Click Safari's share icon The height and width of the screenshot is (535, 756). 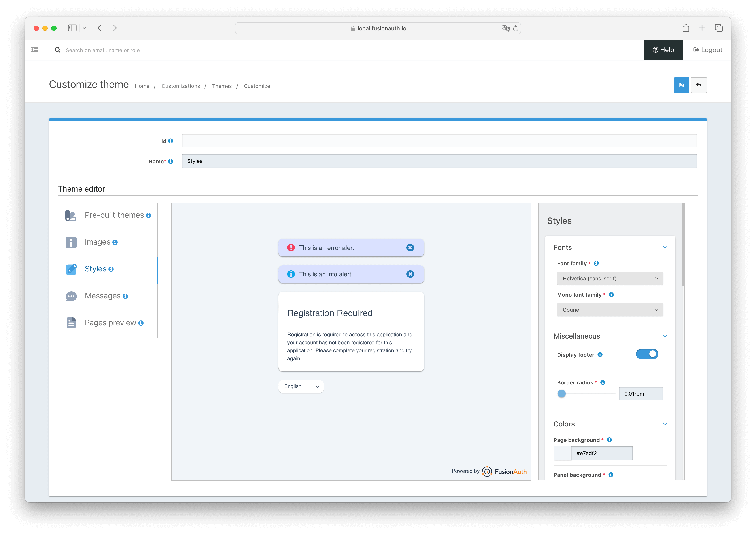[686, 28]
